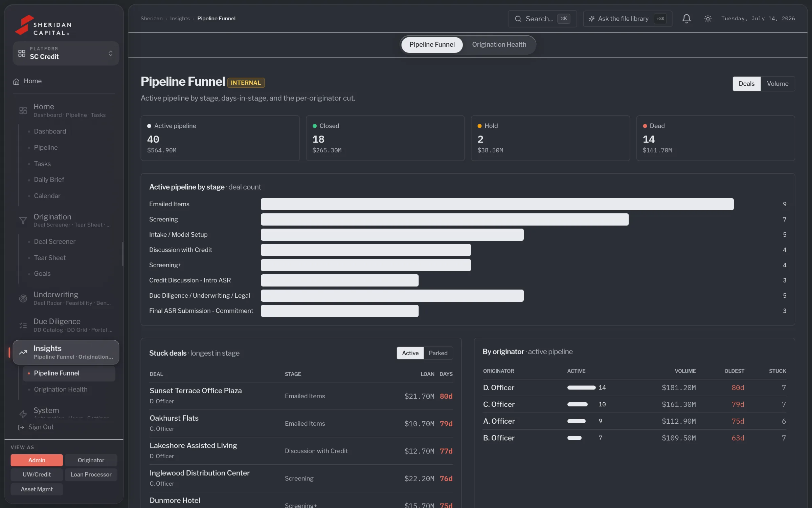Click the Emailed Items stage bar
Screen dimensions: 812x508
tap(497, 204)
